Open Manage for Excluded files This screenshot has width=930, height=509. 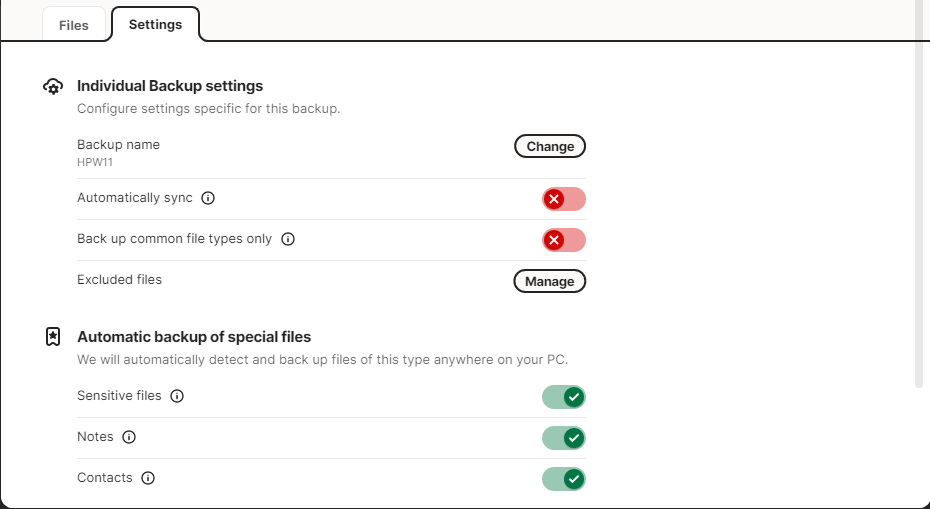pyautogui.click(x=549, y=281)
